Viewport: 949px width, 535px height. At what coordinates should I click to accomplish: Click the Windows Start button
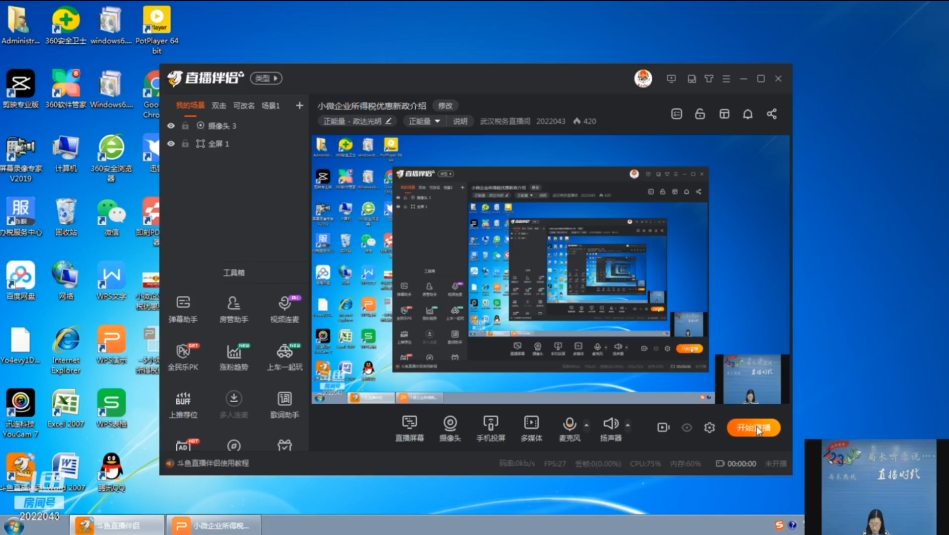pos(13,526)
